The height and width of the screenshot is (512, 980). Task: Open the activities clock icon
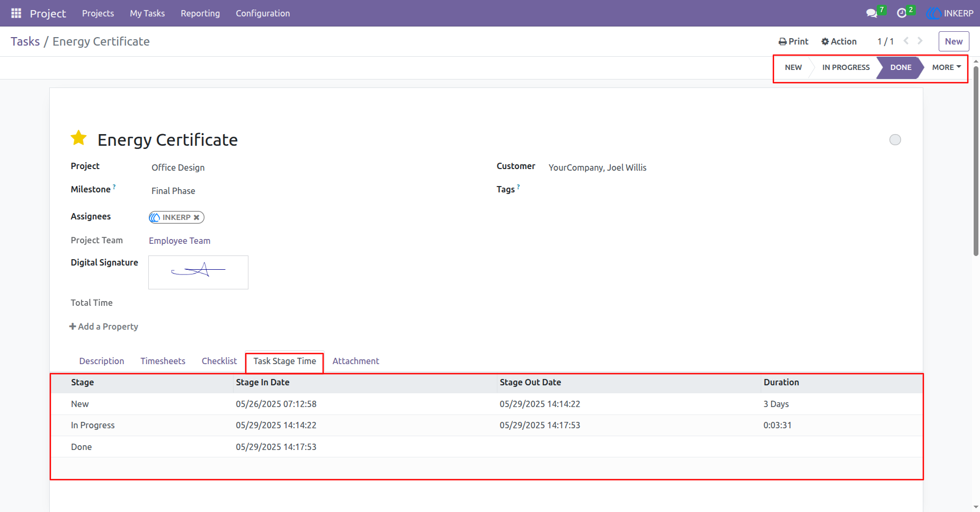point(902,13)
